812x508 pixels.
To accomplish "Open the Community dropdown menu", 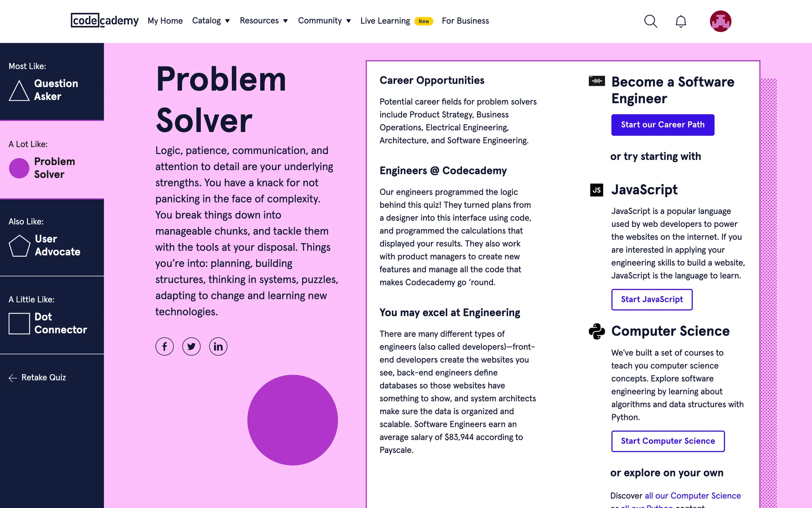I will pyautogui.click(x=324, y=21).
